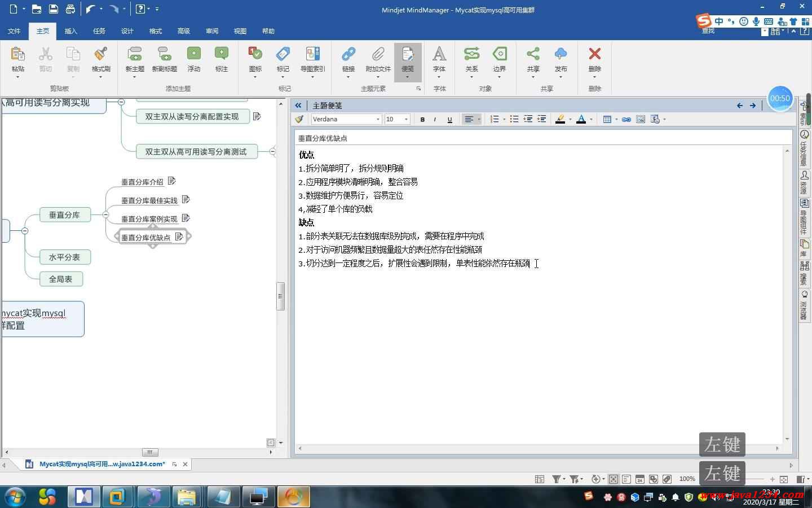The height and width of the screenshot is (508, 812).
Task: Switch to the 设计 ribbon tab
Action: click(x=127, y=31)
